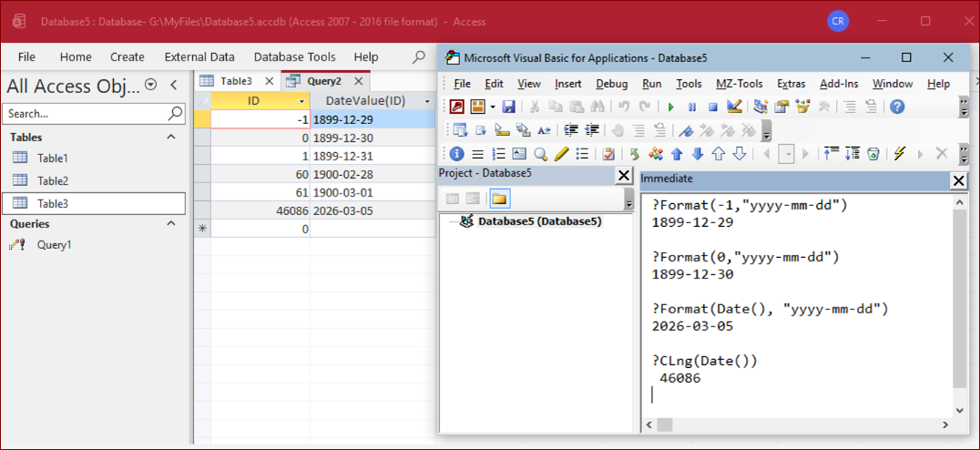Open Project Explorer via its toolbar icon
980x450 pixels.
761,107
